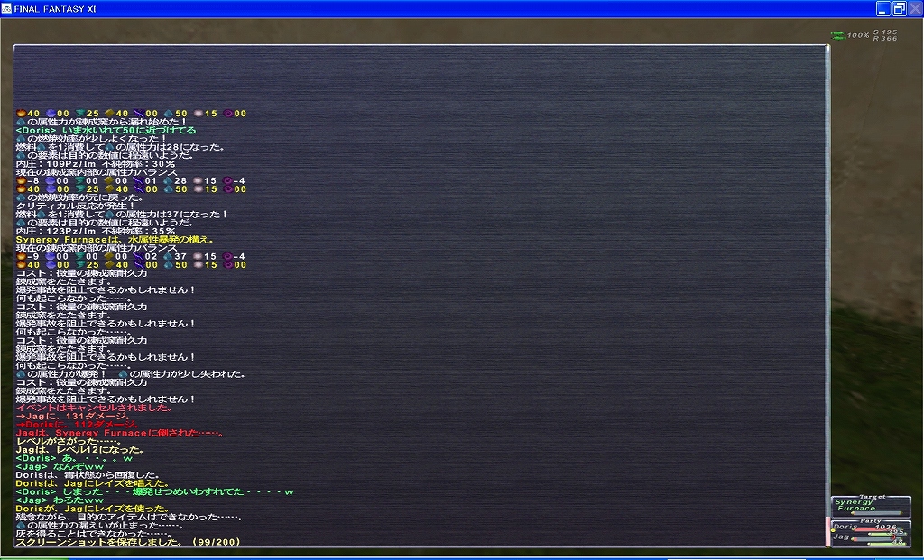Screen dimensions: 924x560
Task: Click the thunder icon beside the value 02
Action: pos(138,256)
